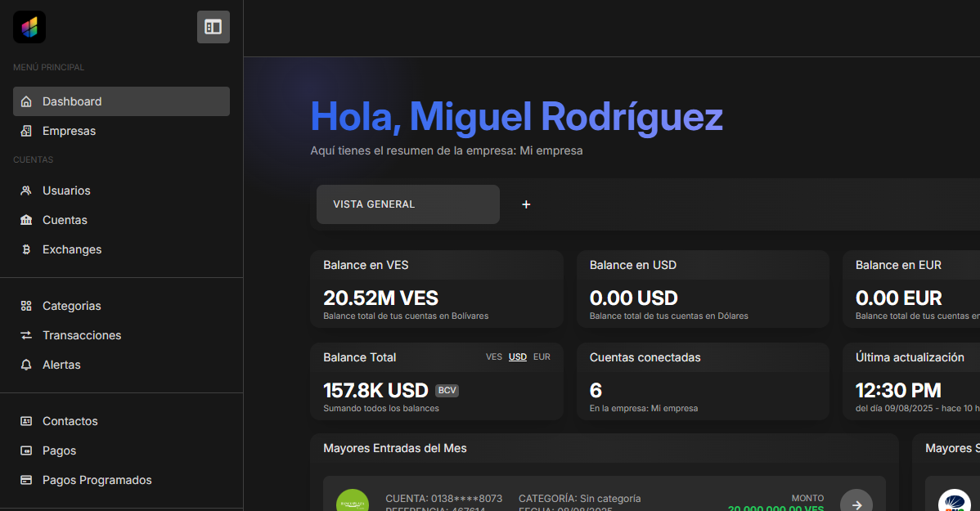Go to Empresas section
The width and height of the screenshot is (980, 511).
[x=121, y=131]
